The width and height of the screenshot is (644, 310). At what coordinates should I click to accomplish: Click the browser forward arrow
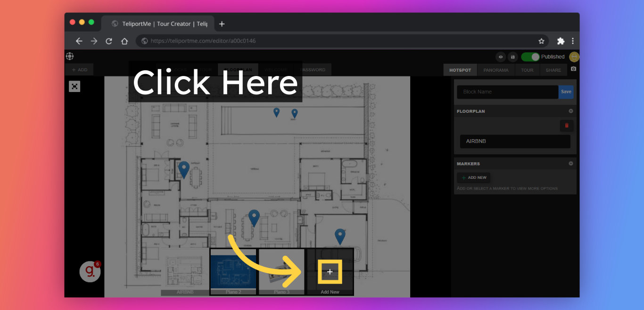click(94, 41)
